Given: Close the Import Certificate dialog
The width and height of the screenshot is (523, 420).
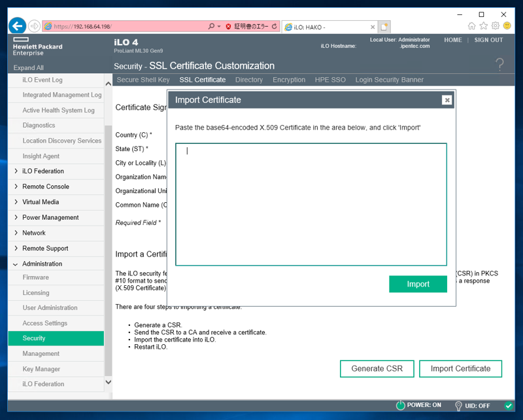Looking at the screenshot, I should (447, 100).
